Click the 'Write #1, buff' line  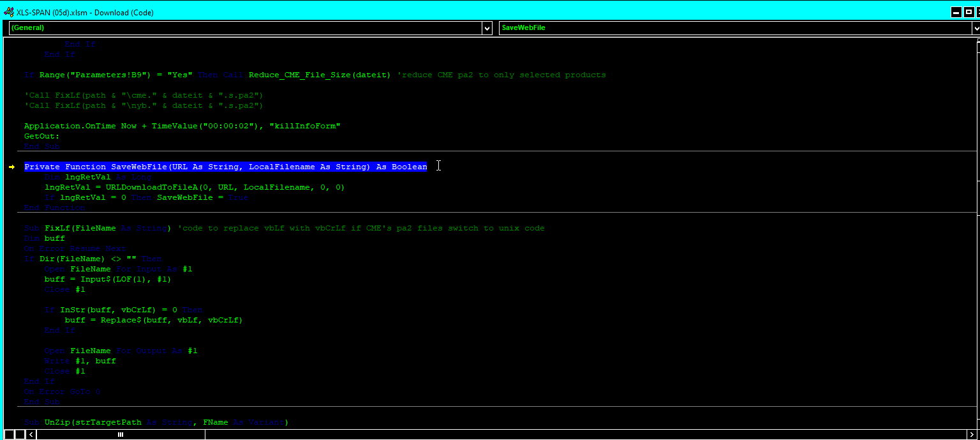(80, 361)
